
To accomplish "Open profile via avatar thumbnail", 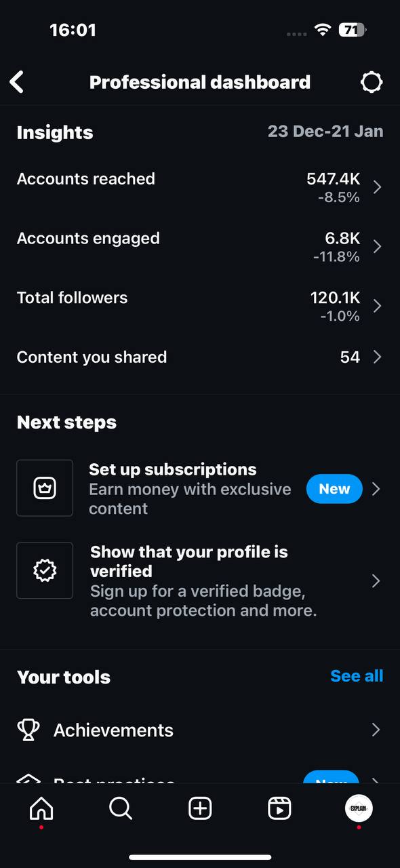I will tap(359, 808).
